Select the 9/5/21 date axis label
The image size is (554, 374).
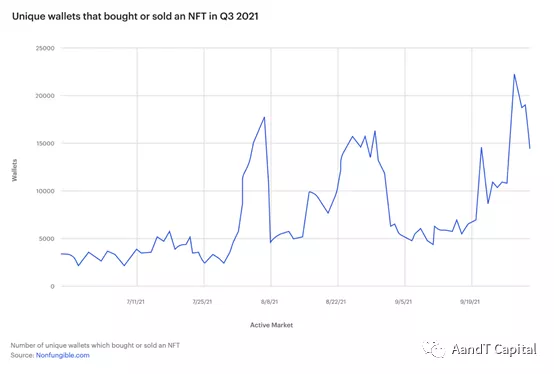(x=403, y=302)
